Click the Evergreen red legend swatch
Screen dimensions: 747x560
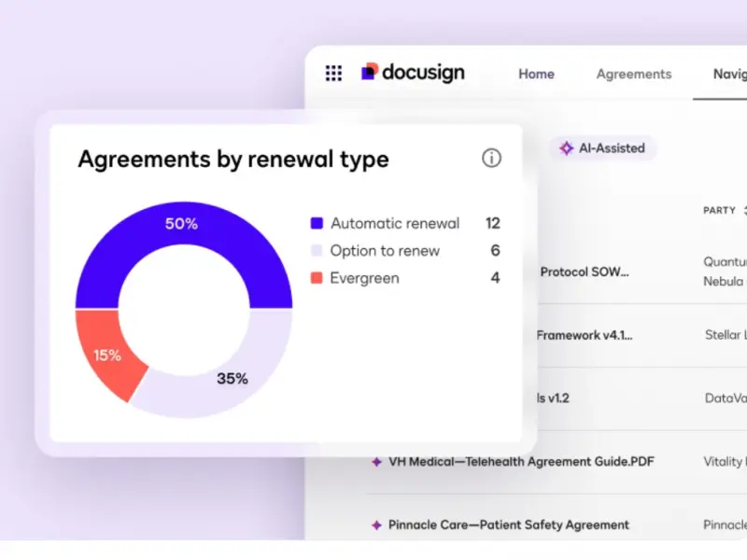(x=317, y=278)
